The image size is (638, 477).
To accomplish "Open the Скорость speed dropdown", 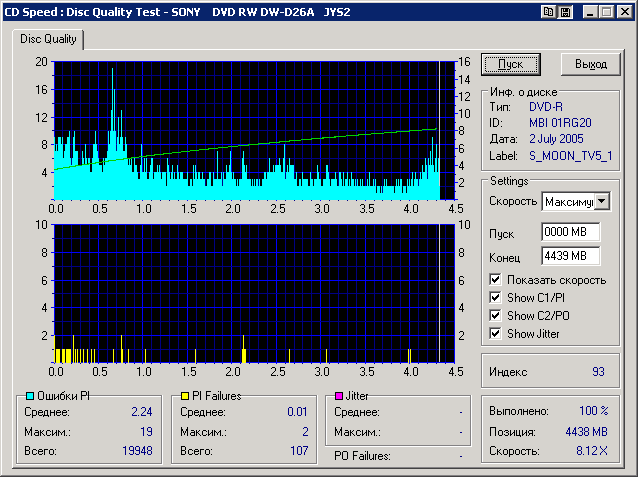I will tap(601, 201).
